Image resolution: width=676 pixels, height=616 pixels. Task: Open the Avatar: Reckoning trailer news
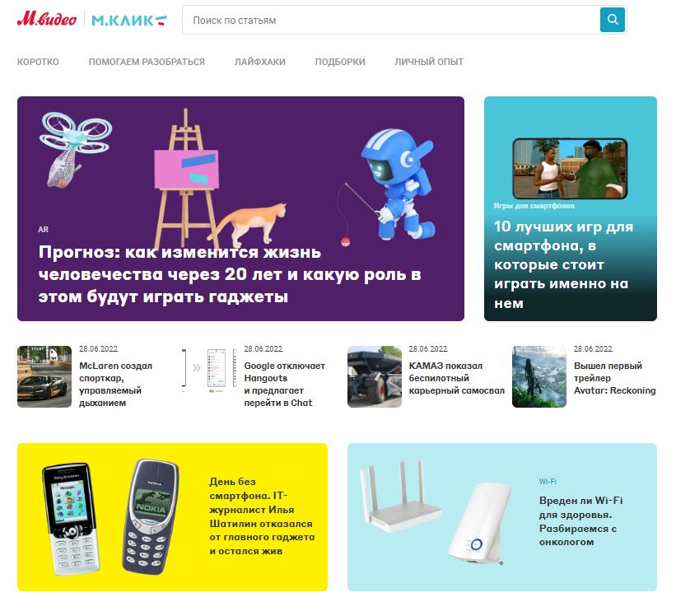point(614,378)
